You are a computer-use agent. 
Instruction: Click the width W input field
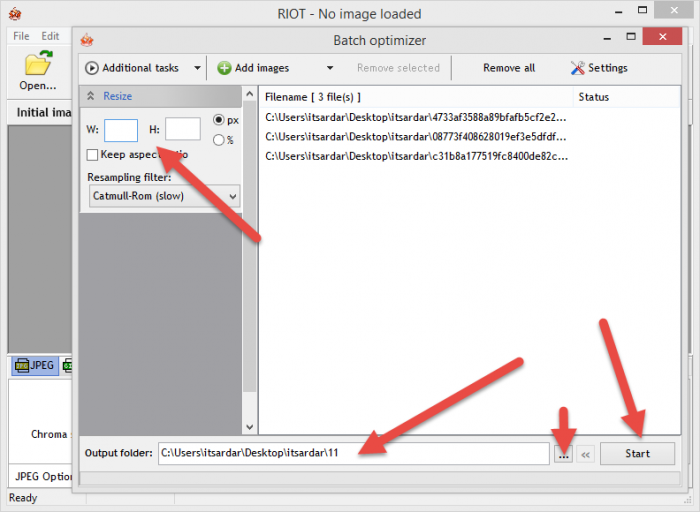click(x=121, y=130)
